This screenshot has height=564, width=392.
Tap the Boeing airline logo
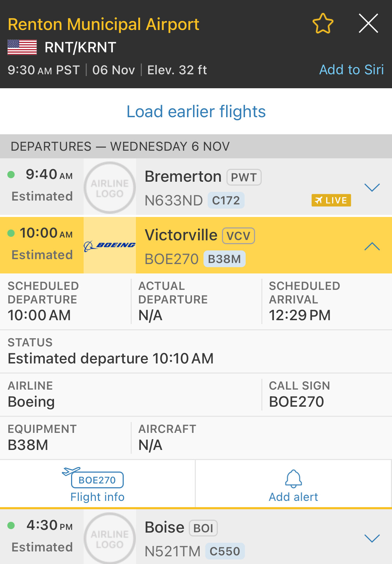[x=110, y=245]
